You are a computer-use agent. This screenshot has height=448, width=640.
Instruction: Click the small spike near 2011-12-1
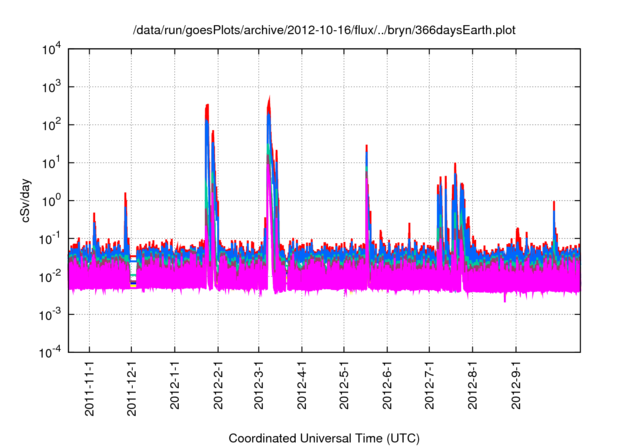click(125, 196)
